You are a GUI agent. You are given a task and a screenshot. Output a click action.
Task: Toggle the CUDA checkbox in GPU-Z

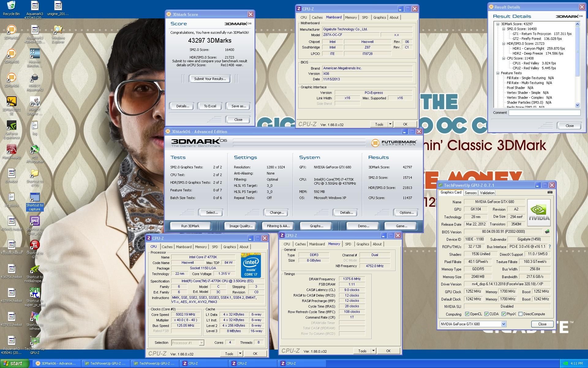[486, 314]
